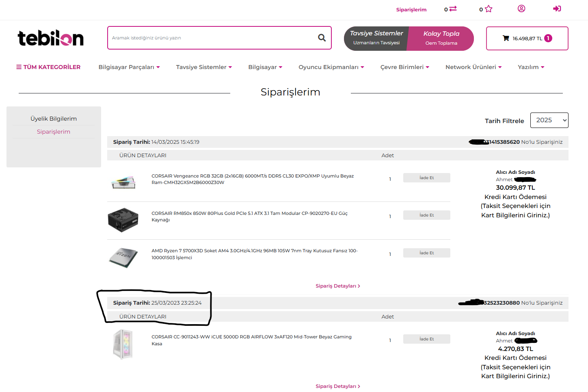Open Üyelik Bilgilerim sidebar item
This screenshot has width=588, height=392.
point(54,119)
